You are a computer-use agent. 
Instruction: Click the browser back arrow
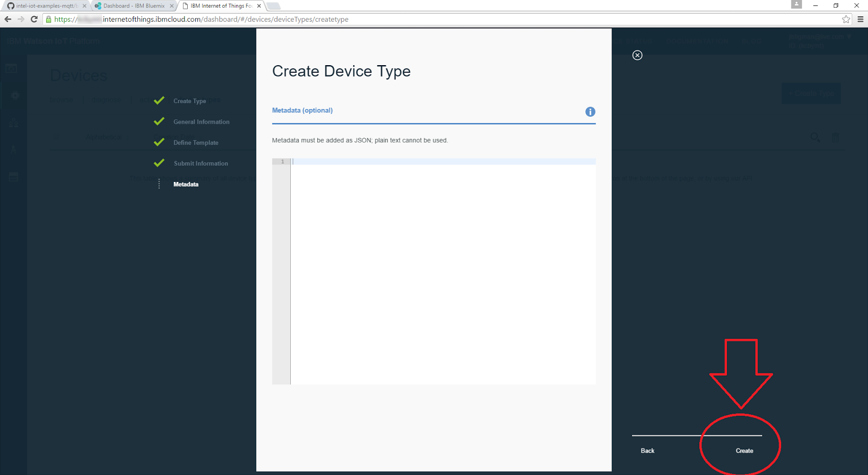click(8, 19)
